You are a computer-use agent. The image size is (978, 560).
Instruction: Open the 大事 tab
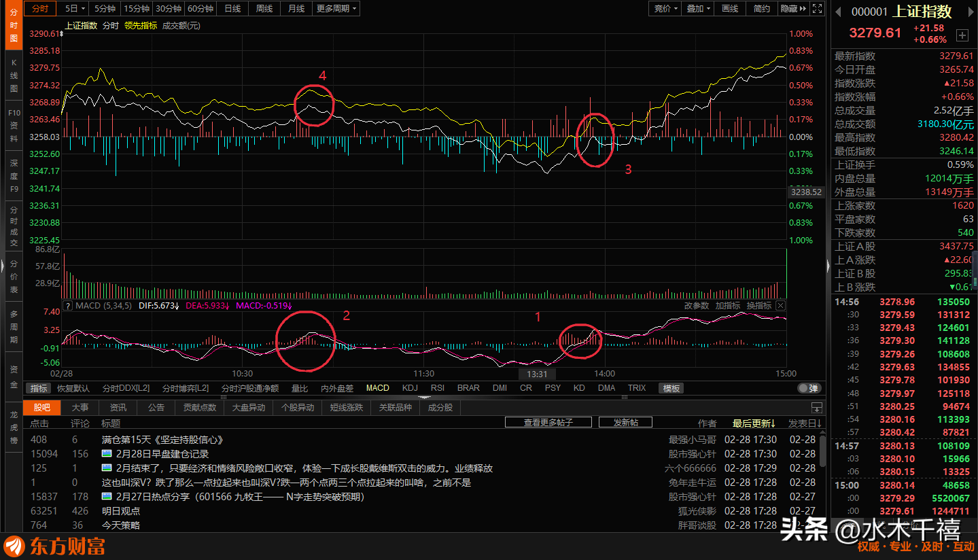point(80,408)
